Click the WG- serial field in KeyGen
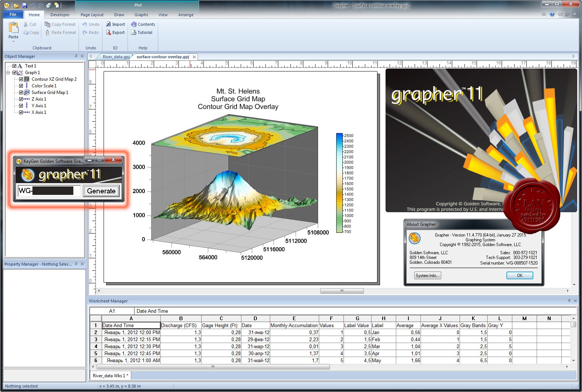Screen dimensions: 582x392 (x=49, y=191)
